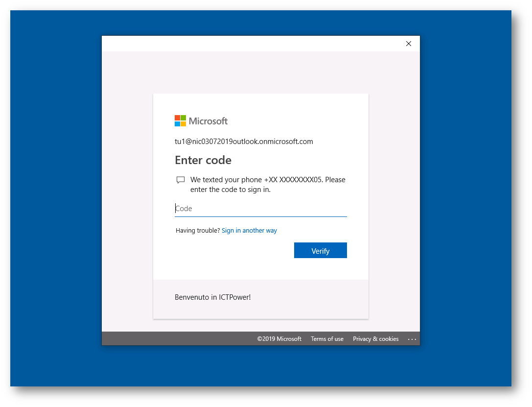Screen dimensions: 532x407
Task: Click the Code input field
Action: tap(260, 209)
